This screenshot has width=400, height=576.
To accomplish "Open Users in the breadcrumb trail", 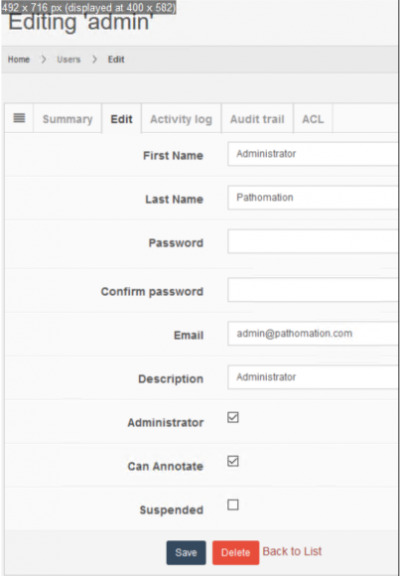I will [68, 60].
